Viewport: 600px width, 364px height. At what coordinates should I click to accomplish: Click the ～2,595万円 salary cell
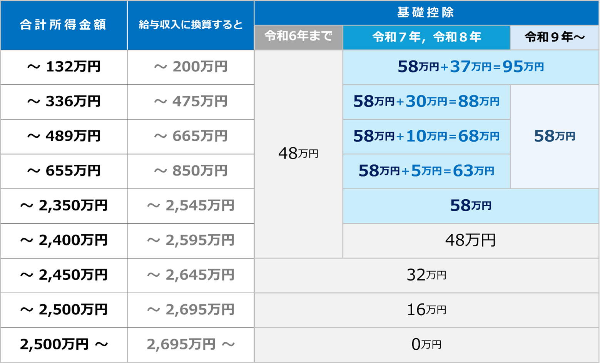click(191, 240)
